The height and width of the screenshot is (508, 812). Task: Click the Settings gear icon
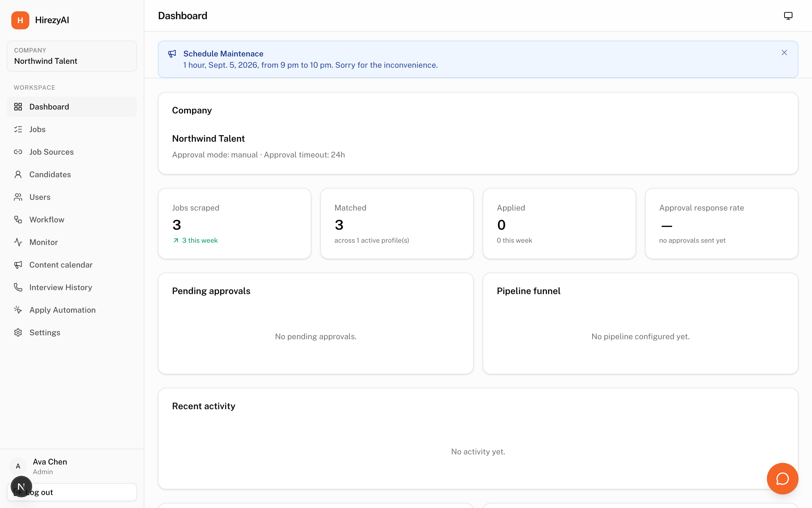[x=18, y=332]
